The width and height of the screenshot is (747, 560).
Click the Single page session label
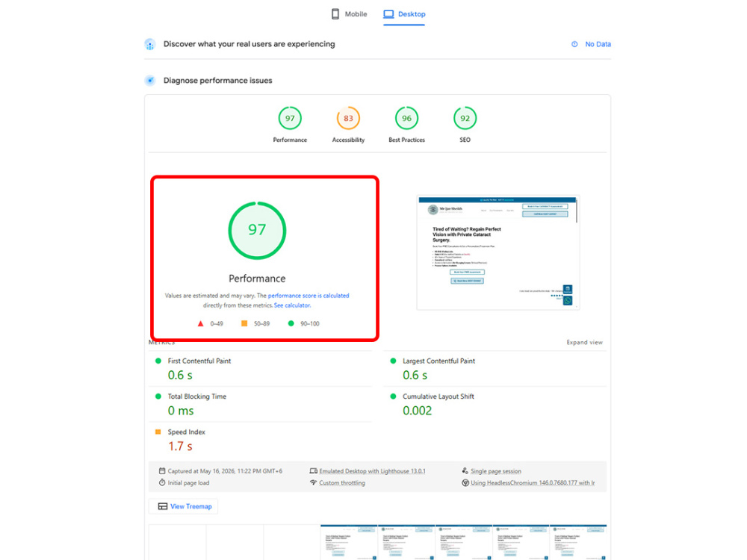pyautogui.click(x=496, y=471)
